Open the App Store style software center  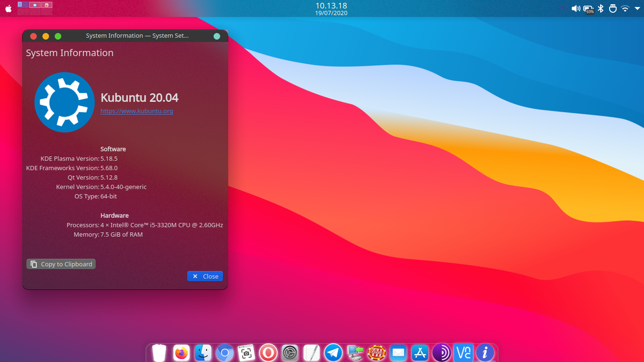[x=420, y=352]
